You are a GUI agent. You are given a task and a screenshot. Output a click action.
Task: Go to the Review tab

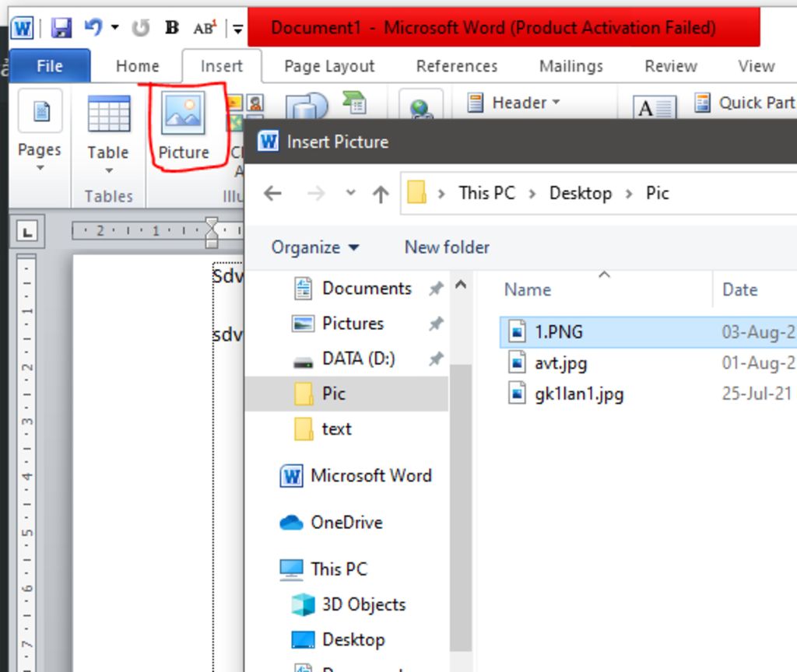pos(671,66)
